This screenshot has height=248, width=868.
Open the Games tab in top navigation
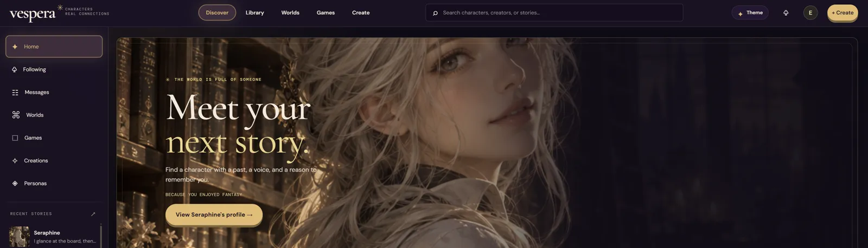(325, 12)
